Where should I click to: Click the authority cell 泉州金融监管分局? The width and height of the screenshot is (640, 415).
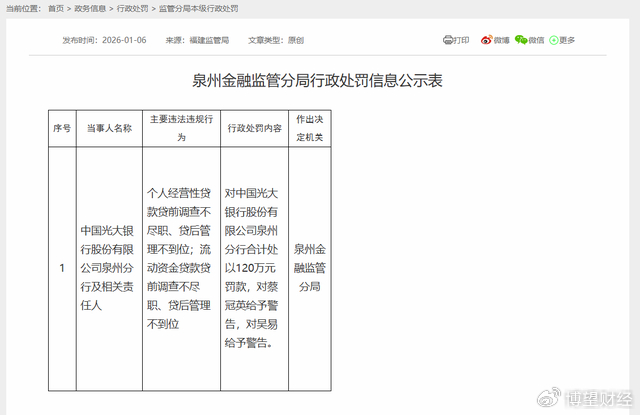tap(310, 268)
